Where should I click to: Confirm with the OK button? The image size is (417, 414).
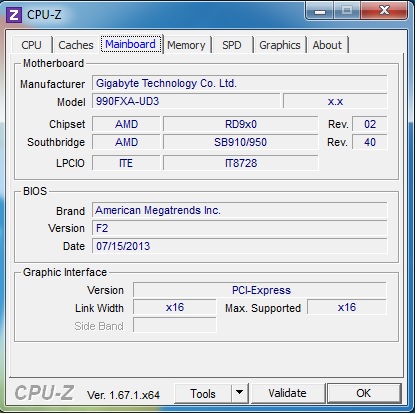coord(363,394)
